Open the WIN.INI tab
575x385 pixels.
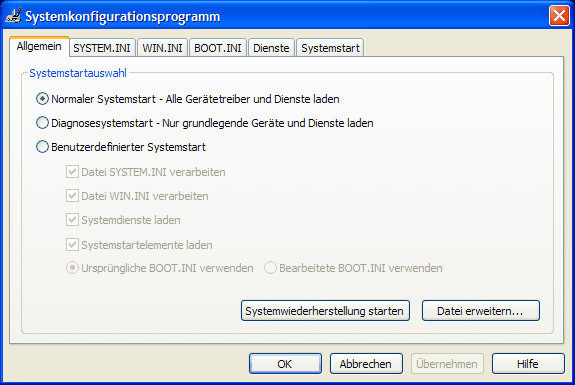point(162,48)
